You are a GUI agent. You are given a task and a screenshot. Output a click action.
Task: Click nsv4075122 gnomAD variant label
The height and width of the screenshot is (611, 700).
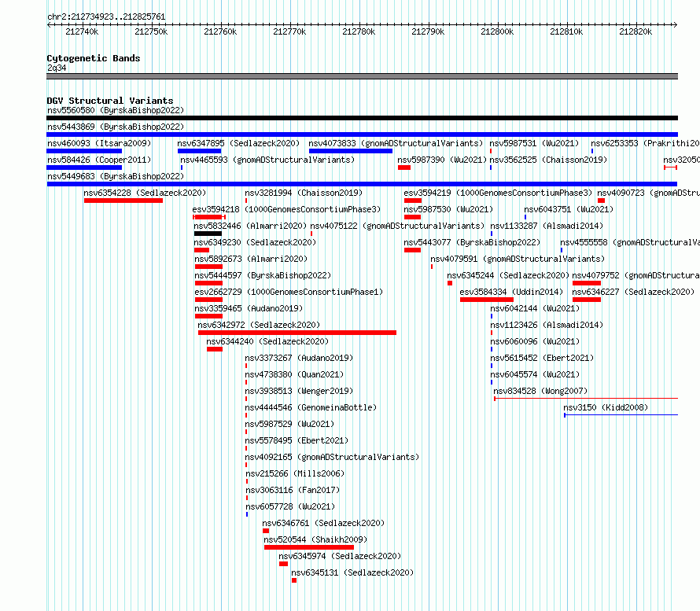click(397, 226)
